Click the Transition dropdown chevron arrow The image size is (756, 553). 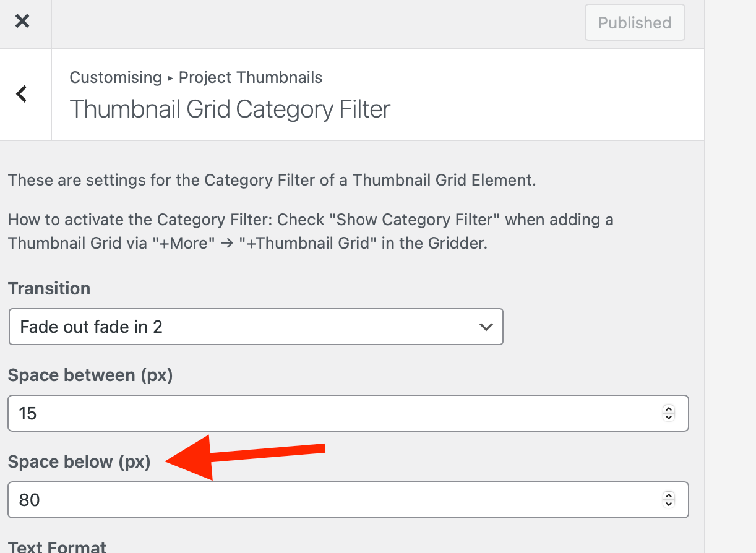486,327
